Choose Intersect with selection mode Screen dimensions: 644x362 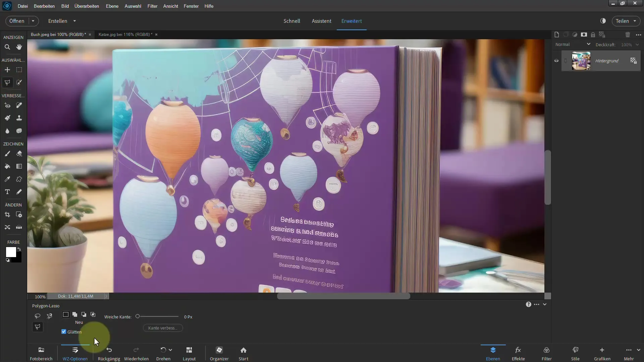[x=93, y=314]
